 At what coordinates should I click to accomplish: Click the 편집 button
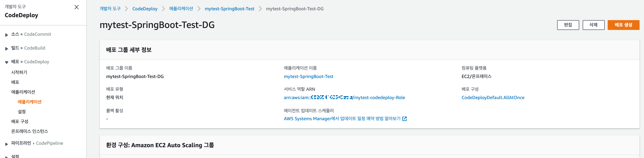click(568, 25)
